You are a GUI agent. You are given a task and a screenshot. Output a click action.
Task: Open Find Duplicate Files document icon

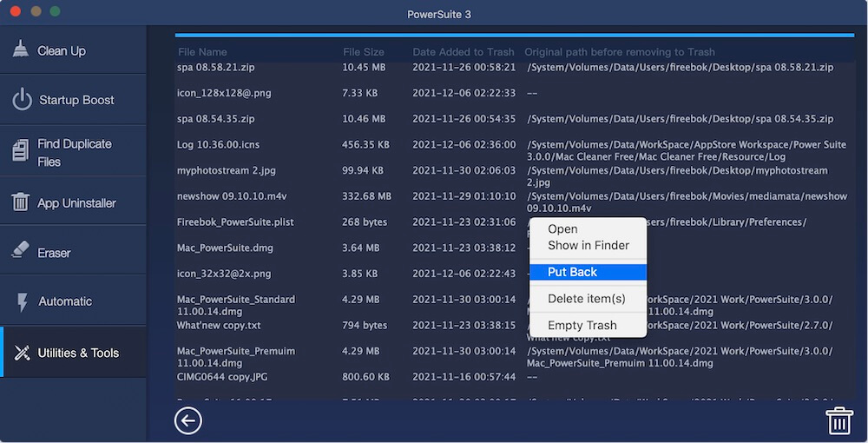pos(21,150)
